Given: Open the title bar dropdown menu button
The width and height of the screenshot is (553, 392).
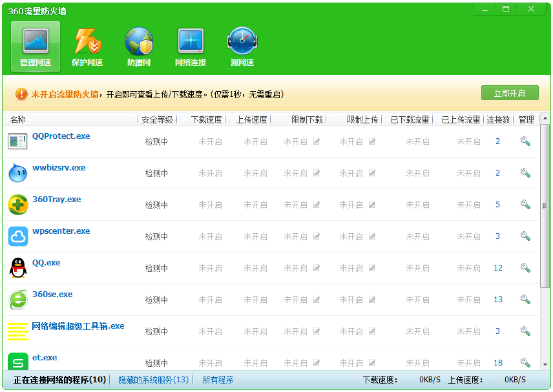Looking at the screenshot, I should coord(485,8).
